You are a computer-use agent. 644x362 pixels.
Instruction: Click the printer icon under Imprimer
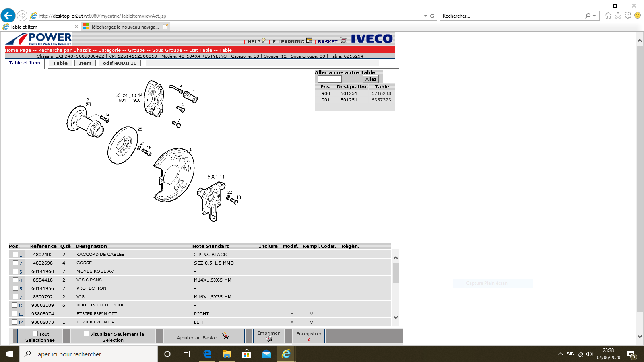click(269, 339)
